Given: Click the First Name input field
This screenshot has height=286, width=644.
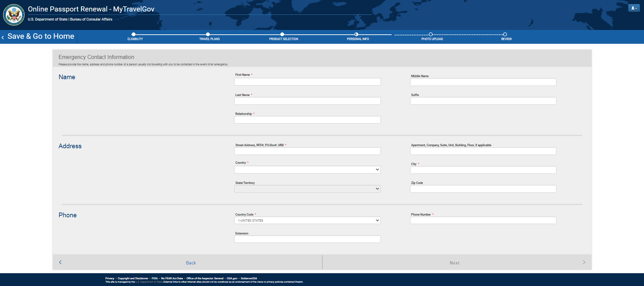Looking at the screenshot, I should pos(307,82).
